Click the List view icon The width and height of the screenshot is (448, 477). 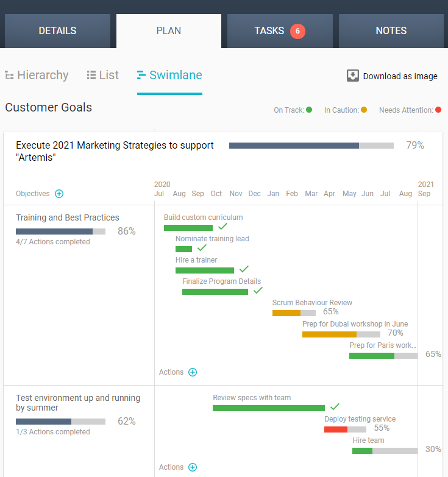coord(91,76)
